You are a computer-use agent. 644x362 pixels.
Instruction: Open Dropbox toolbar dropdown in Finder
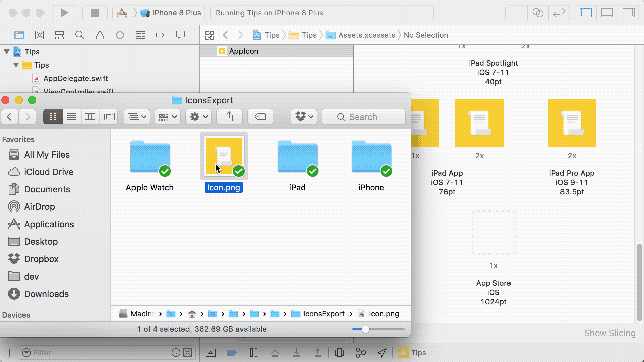304,117
